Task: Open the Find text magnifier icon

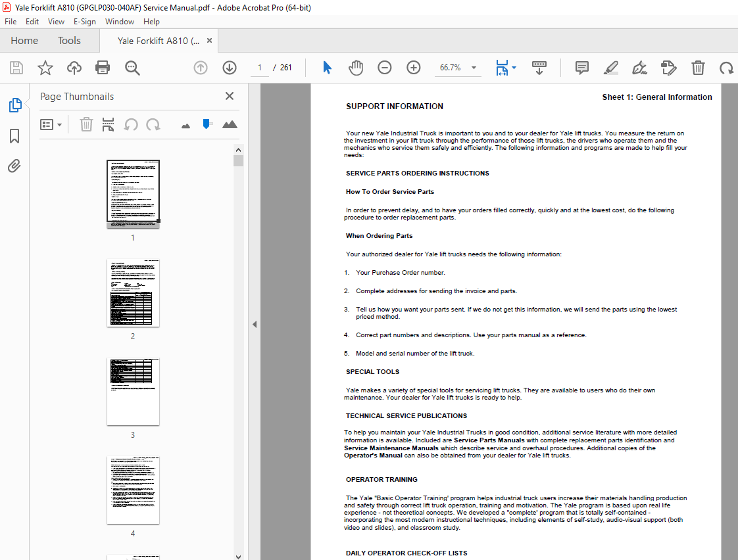Action: [x=132, y=68]
